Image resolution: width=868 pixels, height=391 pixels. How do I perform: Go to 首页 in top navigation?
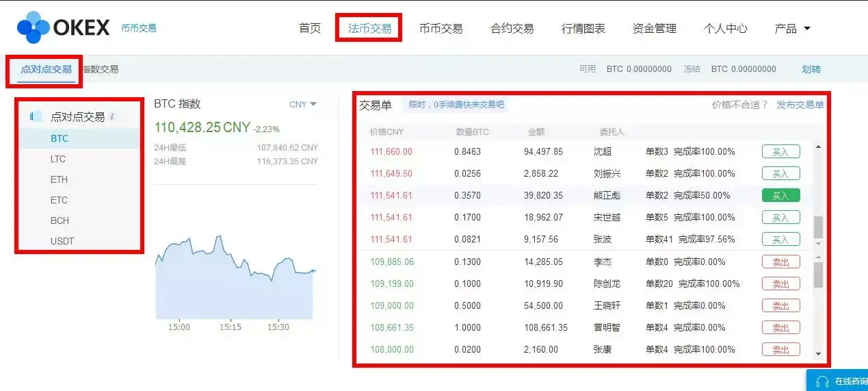(310, 29)
